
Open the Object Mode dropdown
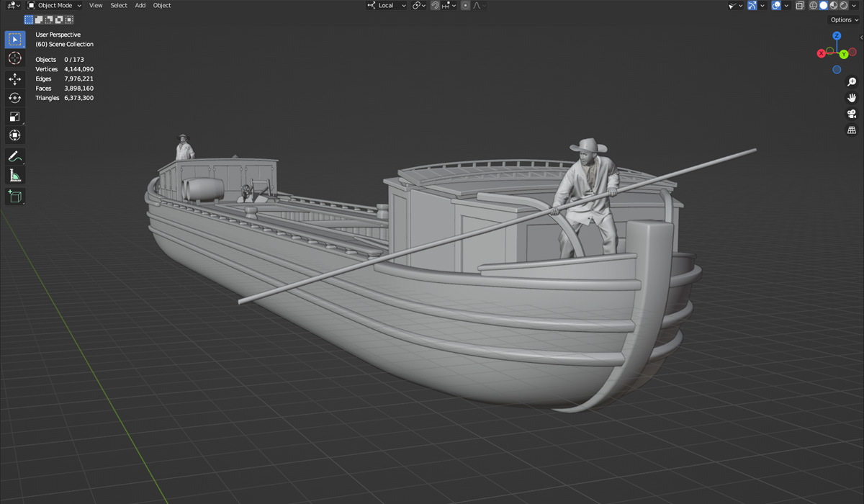55,6
